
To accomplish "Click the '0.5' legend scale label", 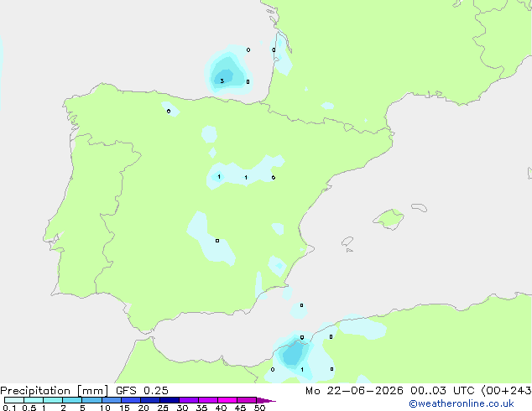I will [x=29, y=408].
